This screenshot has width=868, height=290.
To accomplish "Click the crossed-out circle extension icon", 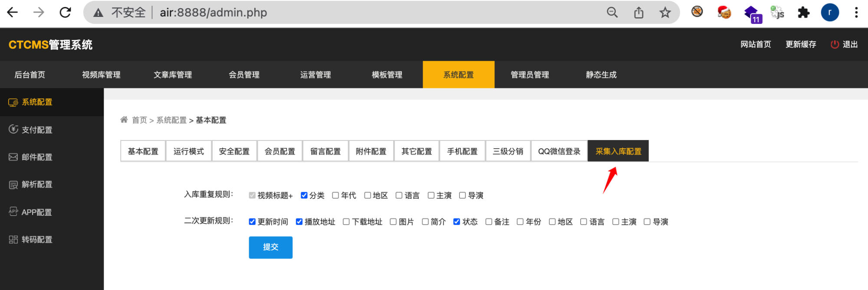I will click(697, 12).
